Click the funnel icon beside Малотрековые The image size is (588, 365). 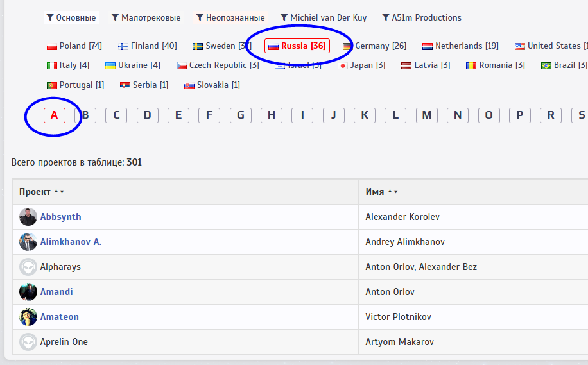[115, 17]
